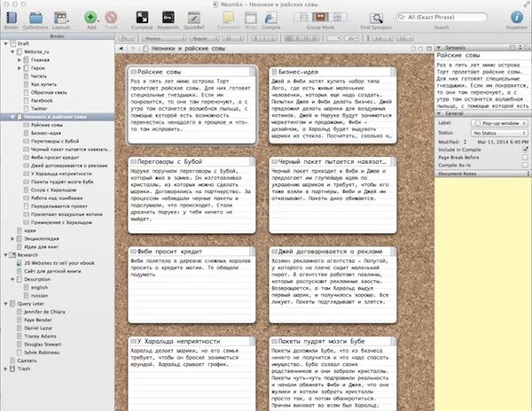
Task: Open the No Status dropdown
Action: click(x=499, y=133)
